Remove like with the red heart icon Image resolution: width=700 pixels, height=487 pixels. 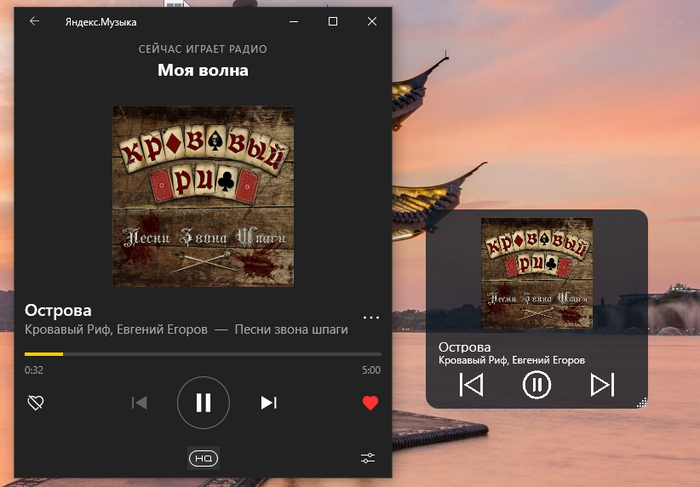tap(370, 403)
